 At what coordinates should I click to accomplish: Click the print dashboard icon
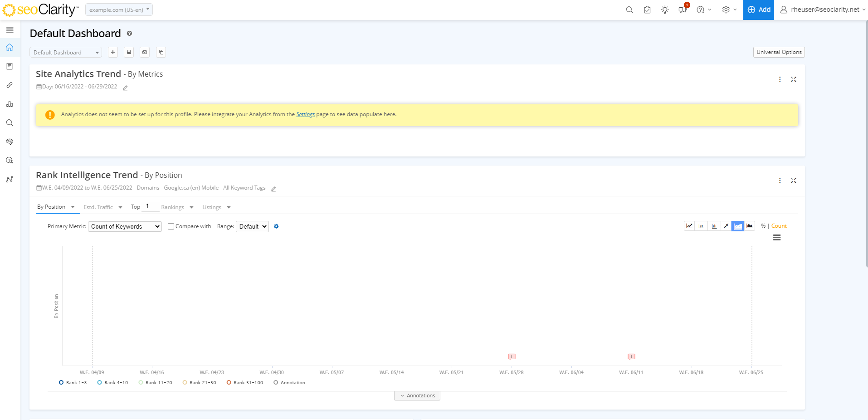click(129, 52)
